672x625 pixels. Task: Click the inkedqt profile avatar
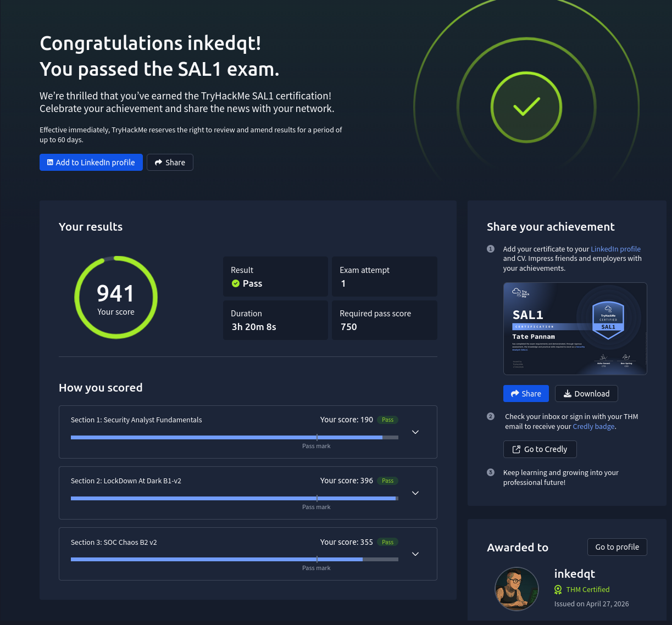pos(517,589)
